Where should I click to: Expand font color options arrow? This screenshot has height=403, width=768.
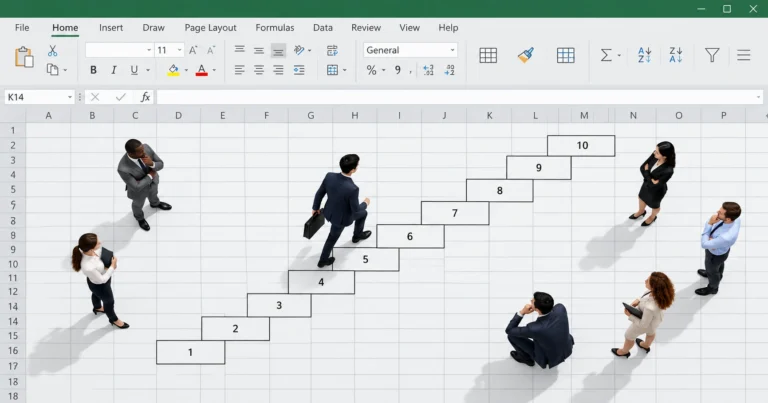click(x=214, y=71)
